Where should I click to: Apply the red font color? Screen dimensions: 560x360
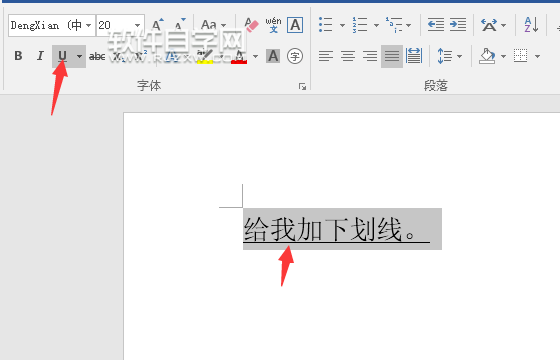tap(239, 56)
